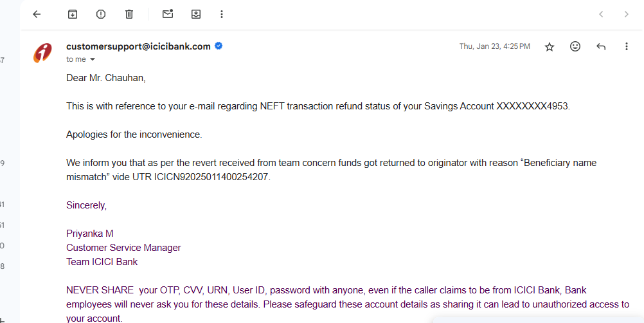Click the UTR number ICICN92025011400254207

[211, 177]
